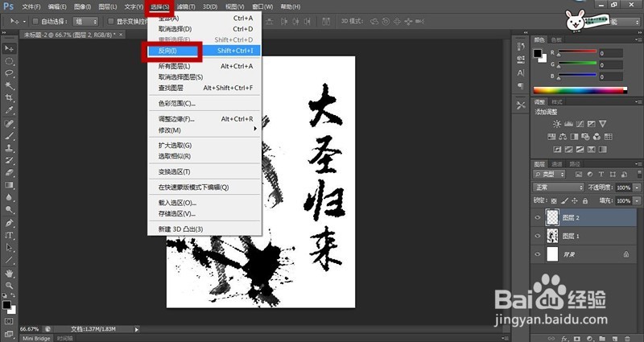Open the 组 auto-select dropdown
This screenshot has width=644, height=342.
[x=85, y=22]
